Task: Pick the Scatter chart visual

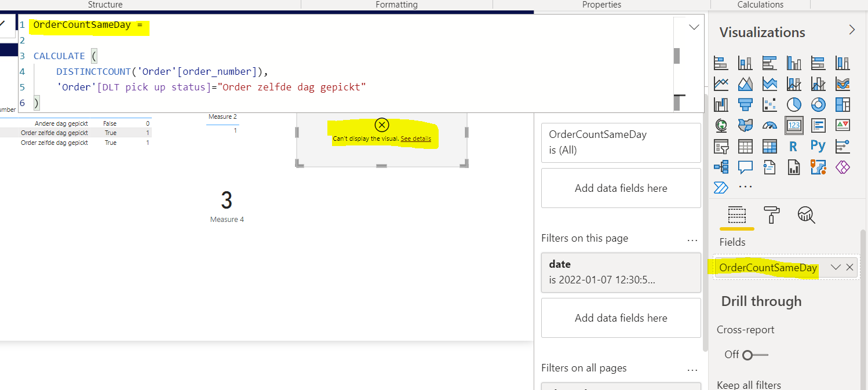Action: 769,104
